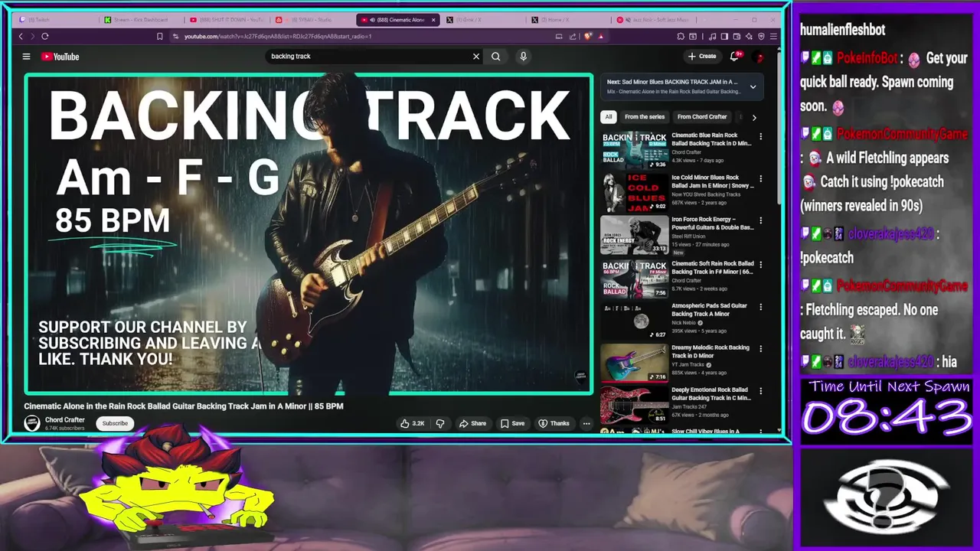980x551 pixels.
Task: Expand the playlist 'Next: Sad Minor Blues' panel
Action: click(x=753, y=86)
